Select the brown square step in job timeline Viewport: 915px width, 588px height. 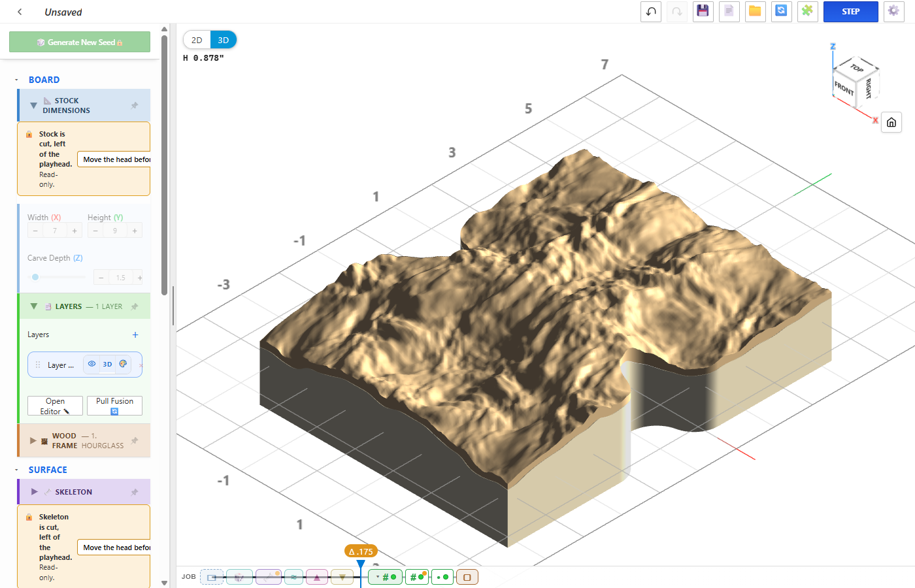coord(467,577)
